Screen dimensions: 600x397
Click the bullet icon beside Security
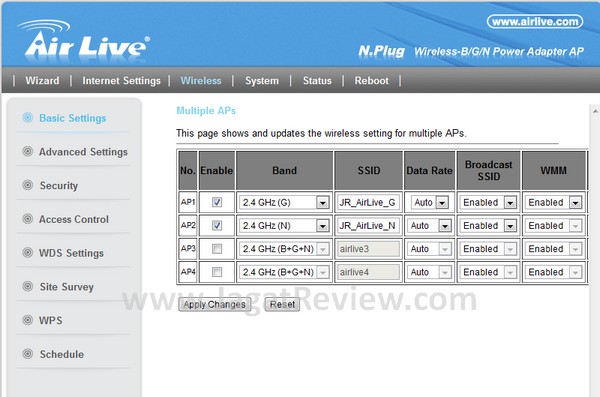28,185
